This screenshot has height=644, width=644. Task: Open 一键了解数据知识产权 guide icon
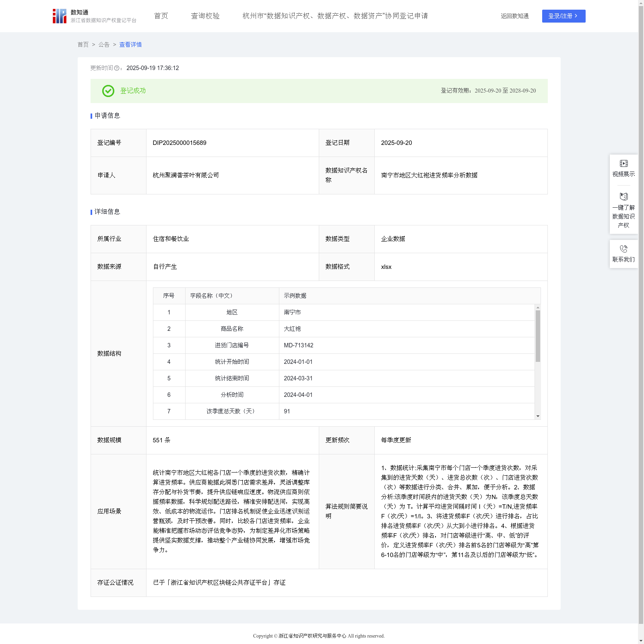623,196
